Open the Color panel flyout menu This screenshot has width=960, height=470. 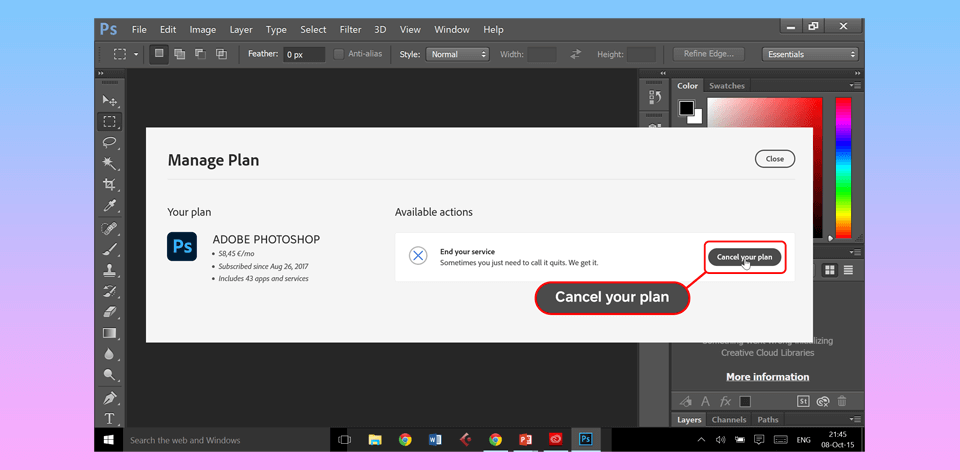(855, 85)
